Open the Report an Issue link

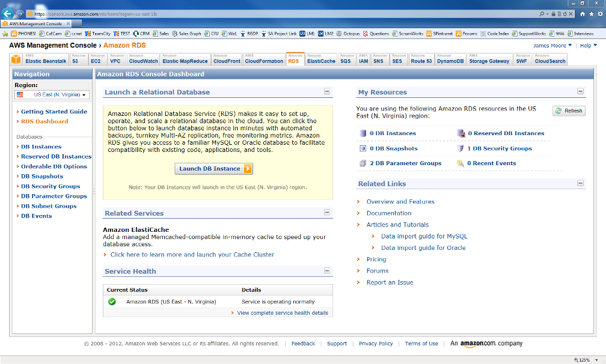point(390,282)
